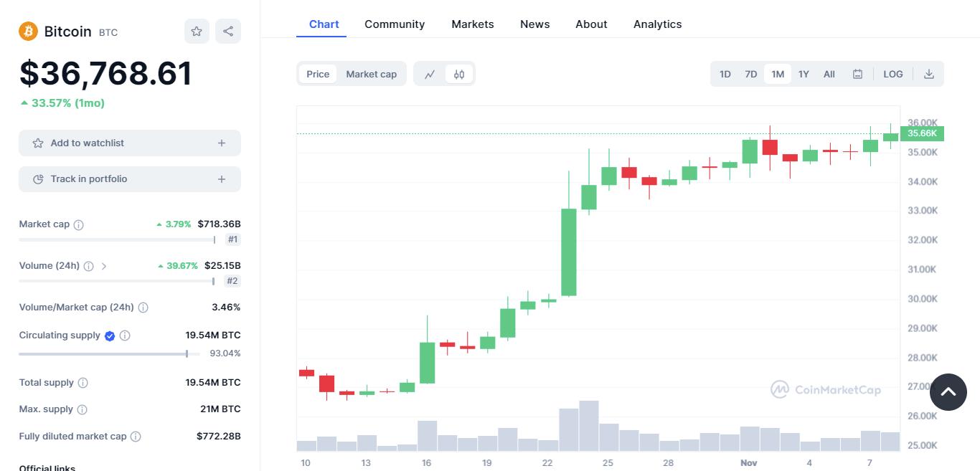Click the scroll-to-top arrow button

[x=948, y=392]
